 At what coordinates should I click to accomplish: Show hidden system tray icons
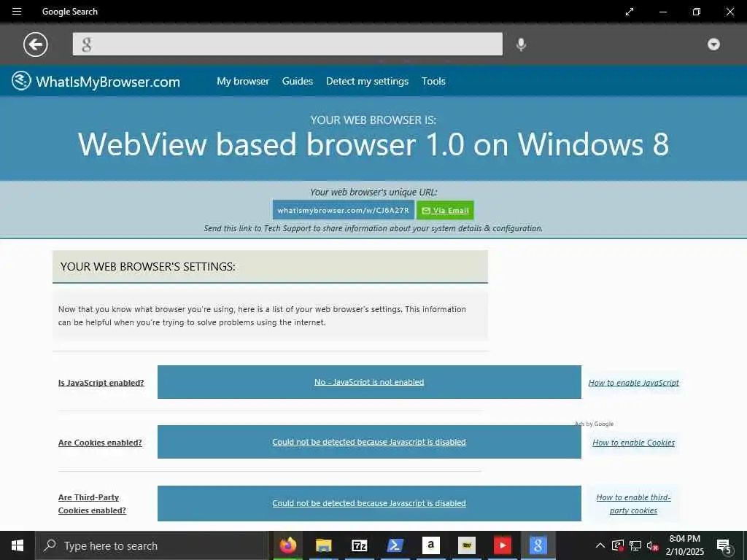coord(600,545)
